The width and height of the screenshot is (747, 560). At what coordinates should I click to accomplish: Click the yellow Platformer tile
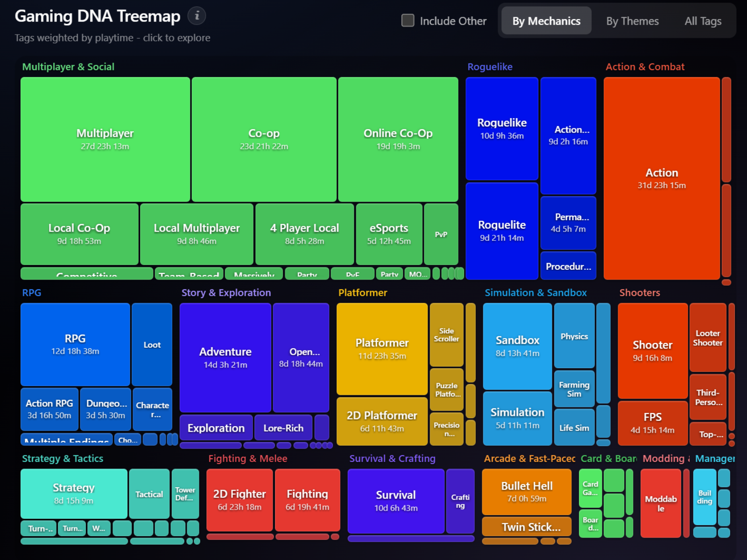[x=381, y=349]
